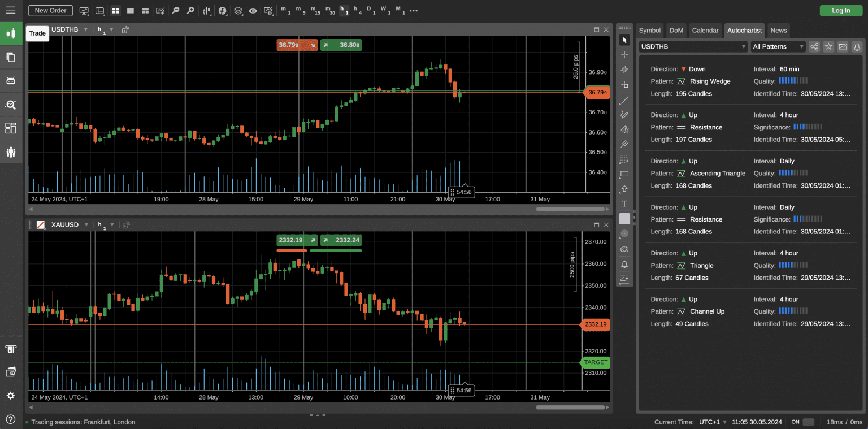Click the green Log In button
The width and height of the screenshot is (868, 429).
pyautogui.click(x=840, y=11)
